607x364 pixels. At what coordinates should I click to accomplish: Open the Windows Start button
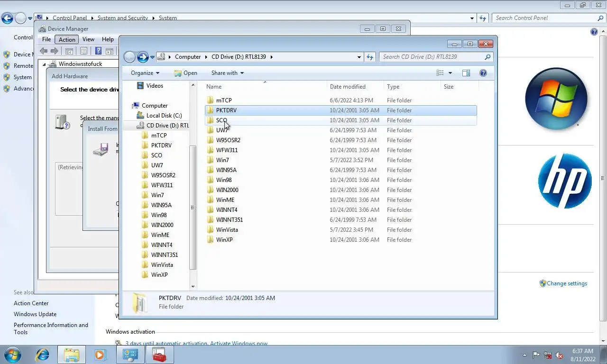[x=12, y=355]
